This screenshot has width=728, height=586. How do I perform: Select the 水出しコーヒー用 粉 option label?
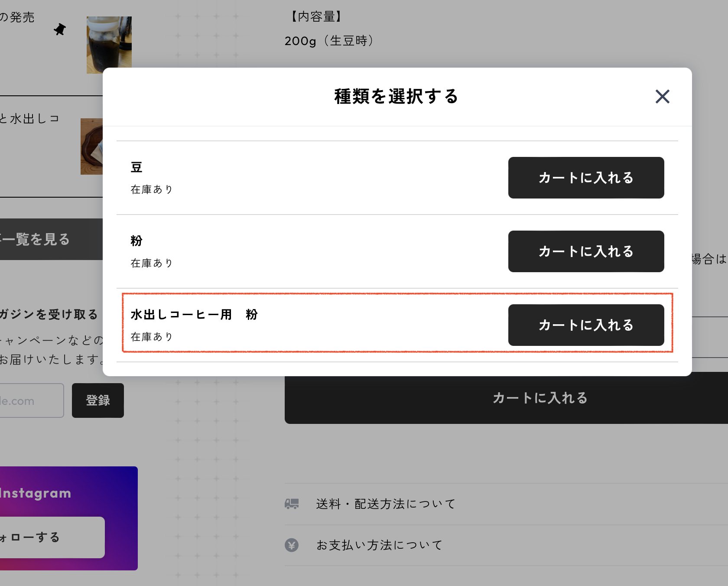pyautogui.click(x=194, y=315)
